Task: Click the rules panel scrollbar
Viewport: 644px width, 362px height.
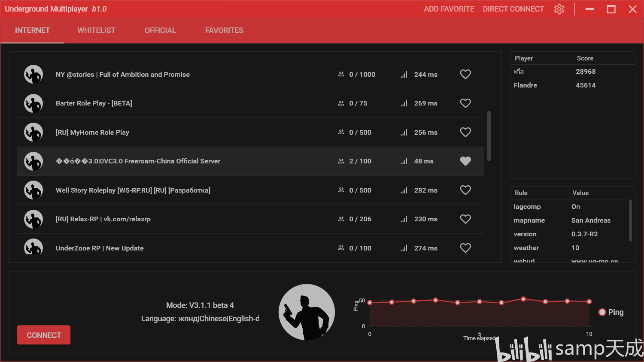Action: [630, 220]
